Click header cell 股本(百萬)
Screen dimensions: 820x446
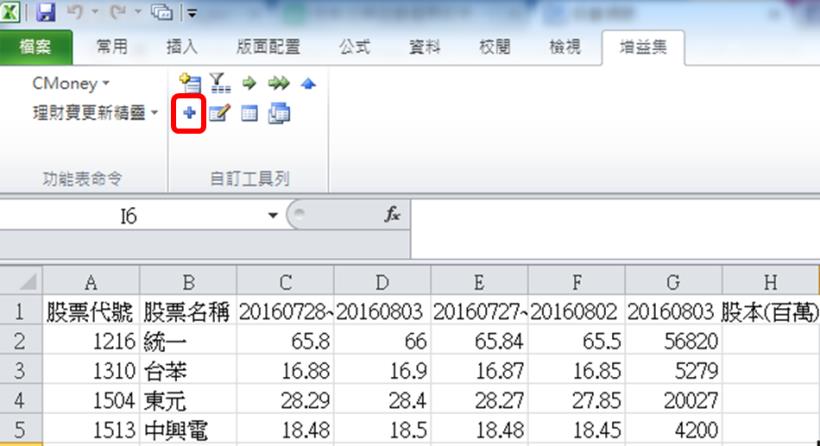770,312
